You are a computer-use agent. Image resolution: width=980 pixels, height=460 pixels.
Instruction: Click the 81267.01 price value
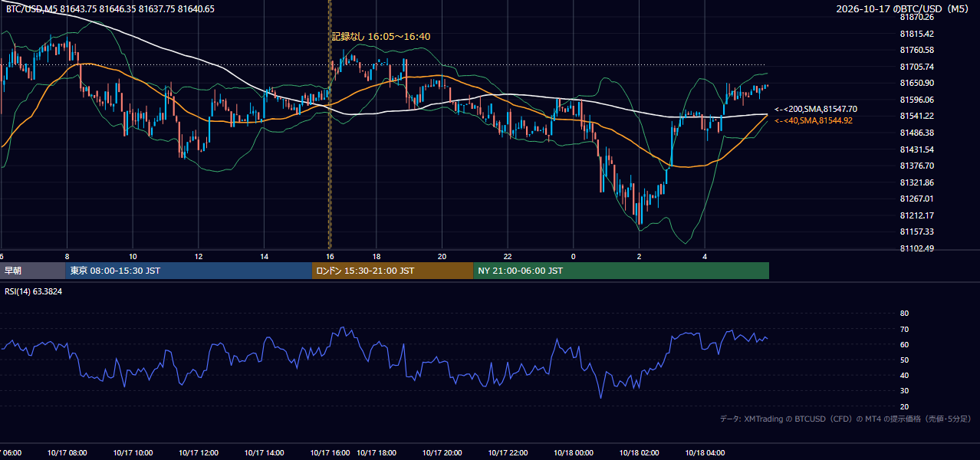point(916,199)
